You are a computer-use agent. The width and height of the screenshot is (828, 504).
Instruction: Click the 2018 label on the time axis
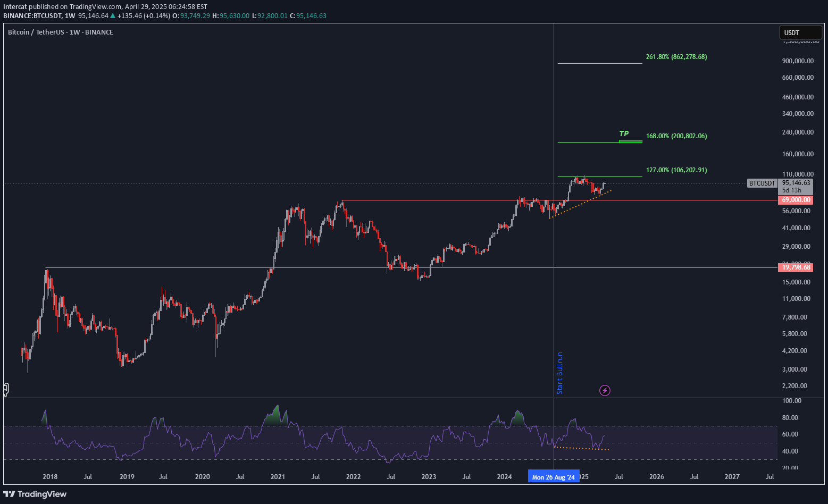pos(50,477)
